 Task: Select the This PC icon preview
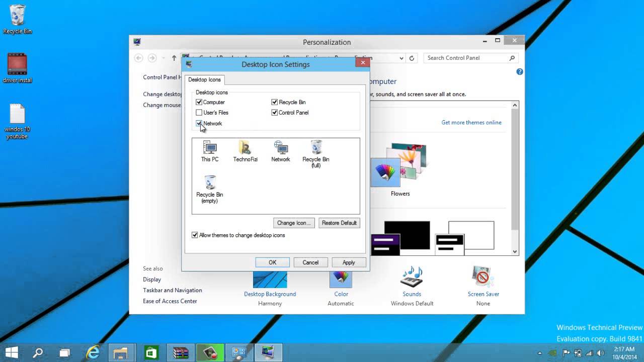point(209,148)
